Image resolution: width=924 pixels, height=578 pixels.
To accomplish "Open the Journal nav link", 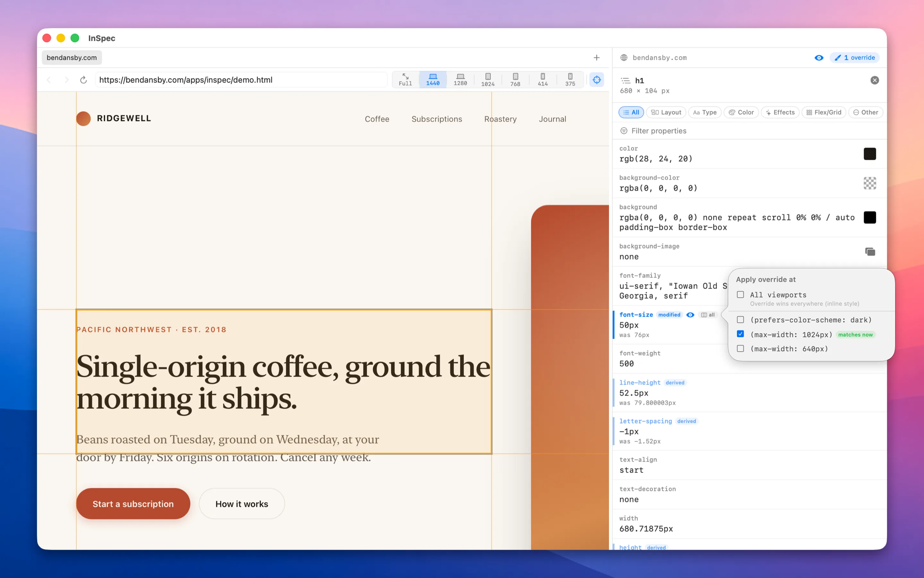I will click(552, 119).
